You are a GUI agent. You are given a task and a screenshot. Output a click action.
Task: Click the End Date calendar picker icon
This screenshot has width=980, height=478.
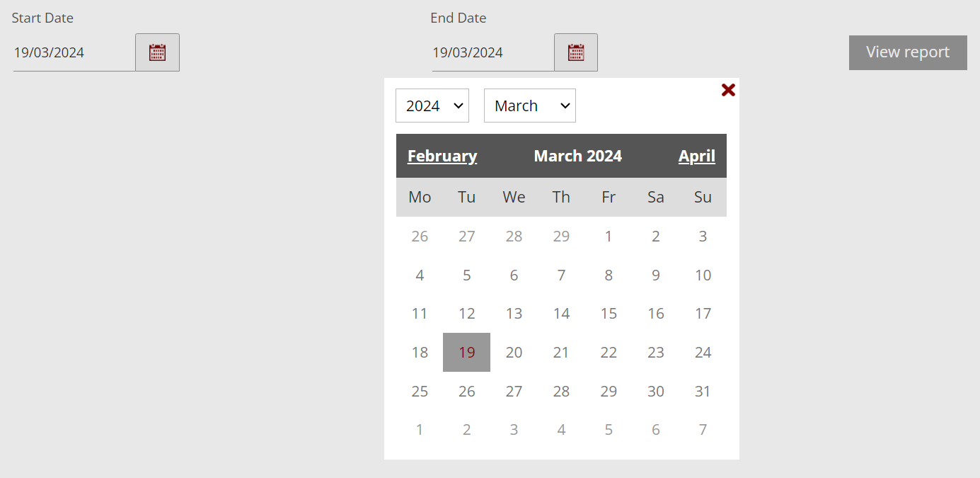coord(576,52)
